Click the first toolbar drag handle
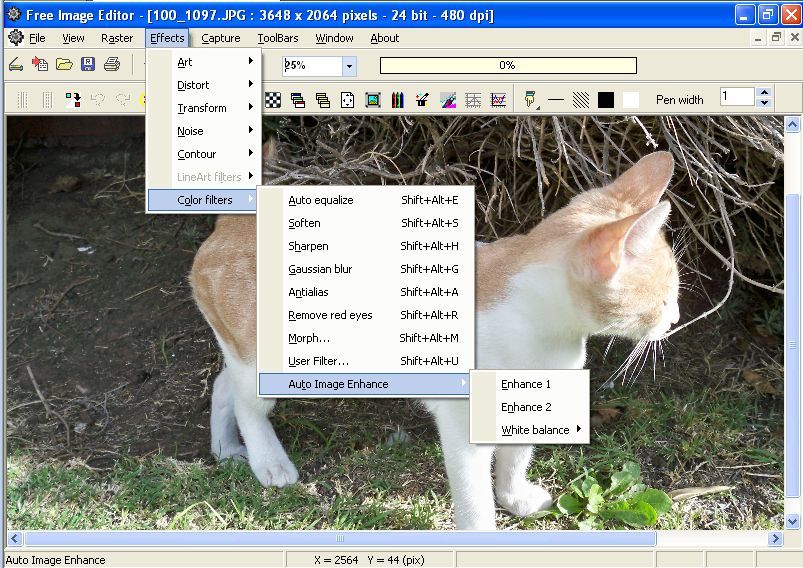The width and height of the screenshot is (803, 568). [x=22, y=99]
